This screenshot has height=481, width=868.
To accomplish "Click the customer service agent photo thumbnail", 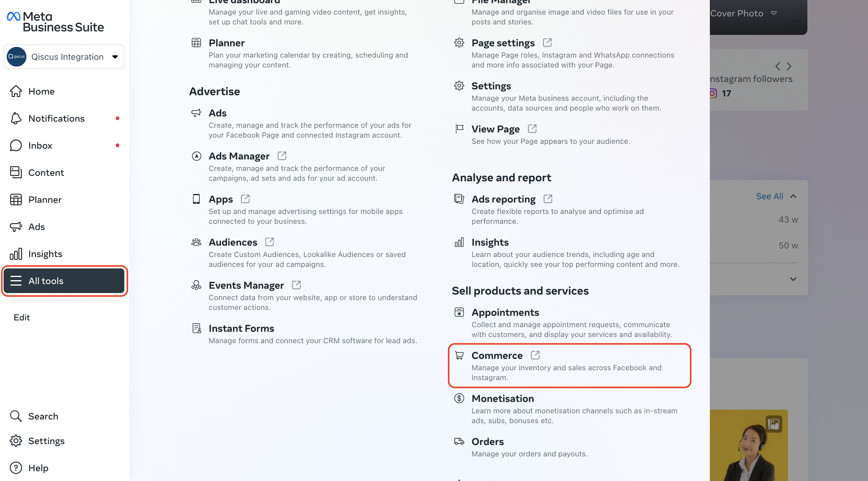I will pyautogui.click(x=749, y=445).
